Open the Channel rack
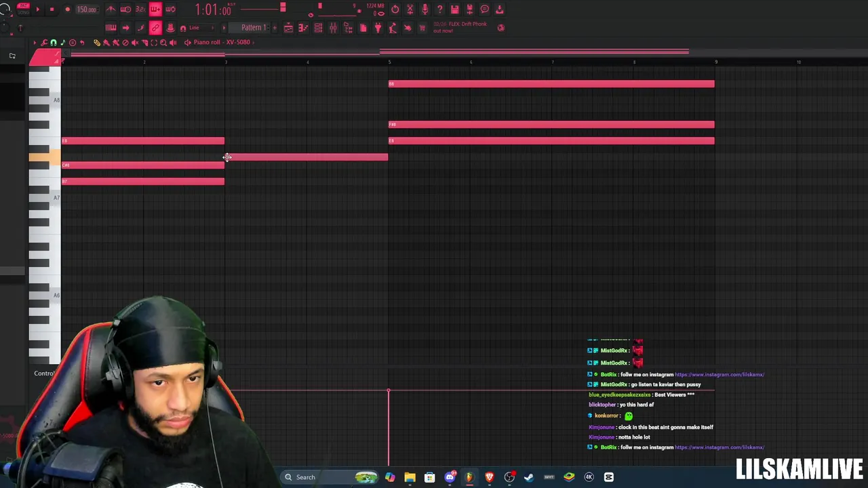 click(318, 28)
